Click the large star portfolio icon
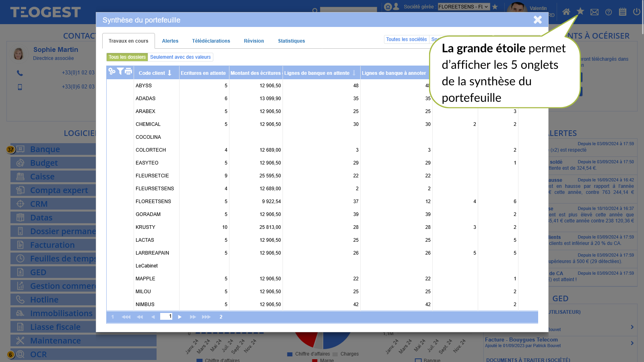Image resolution: width=644 pixels, height=362 pixels. (580, 11)
